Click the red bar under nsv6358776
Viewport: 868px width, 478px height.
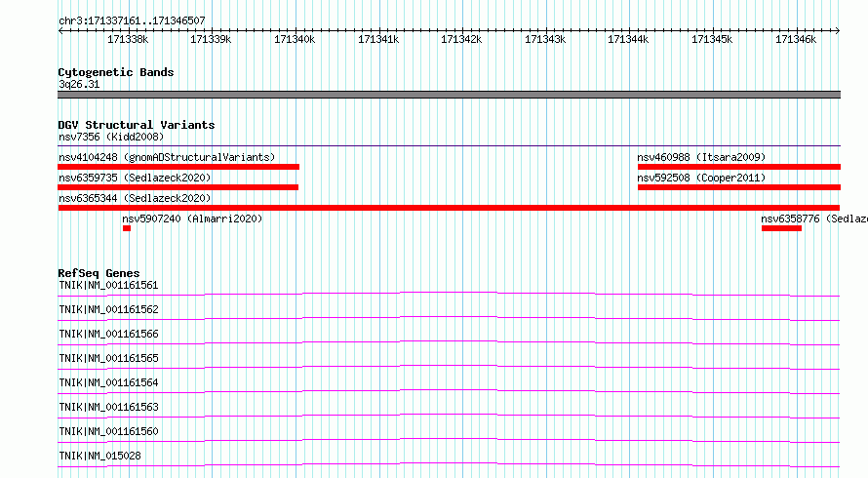click(x=781, y=228)
